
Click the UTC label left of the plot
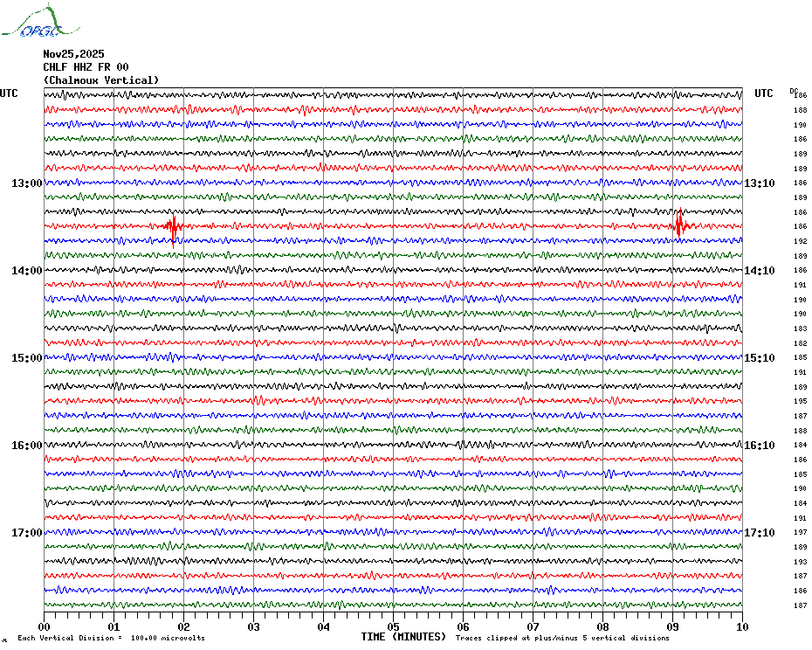(x=9, y=93)
